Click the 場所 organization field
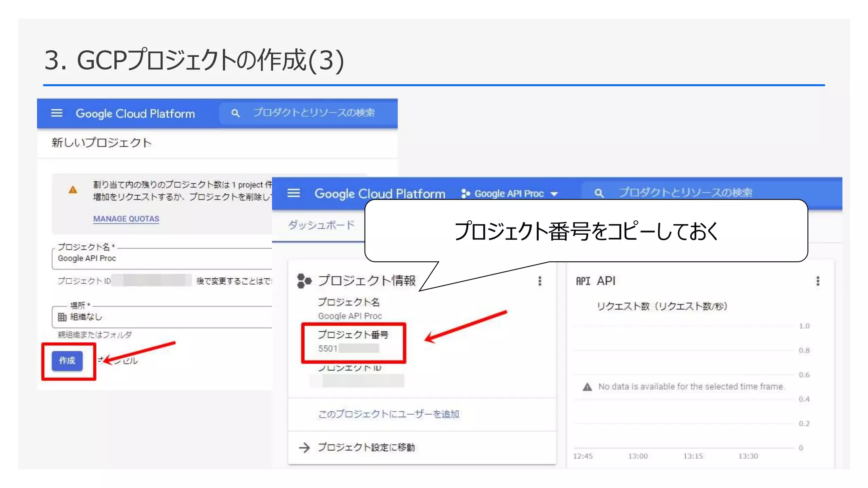The image size is (868, 488). coord(161,317)
